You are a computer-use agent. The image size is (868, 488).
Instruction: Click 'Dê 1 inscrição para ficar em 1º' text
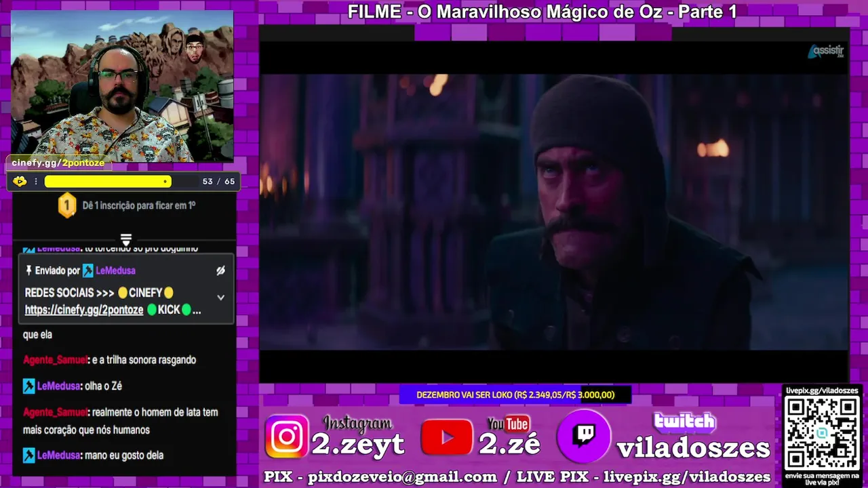point(139,205)
